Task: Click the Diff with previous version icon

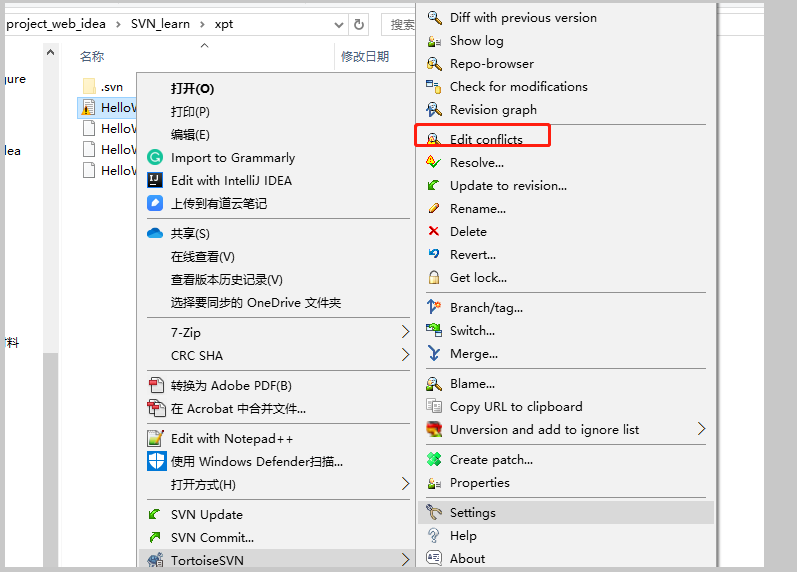Action: click(x=434, y=18)
